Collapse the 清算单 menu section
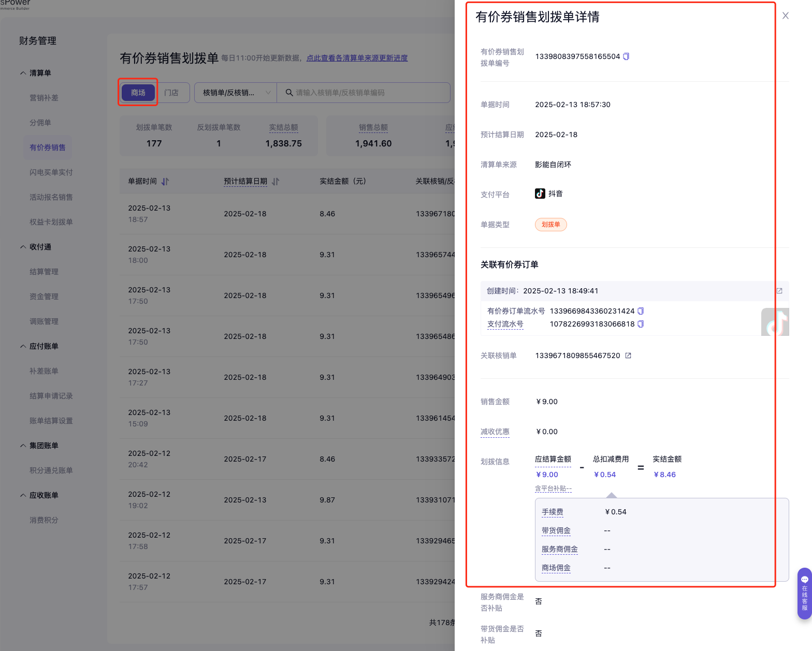Screen dimensions: 812x651 [23, 73]
